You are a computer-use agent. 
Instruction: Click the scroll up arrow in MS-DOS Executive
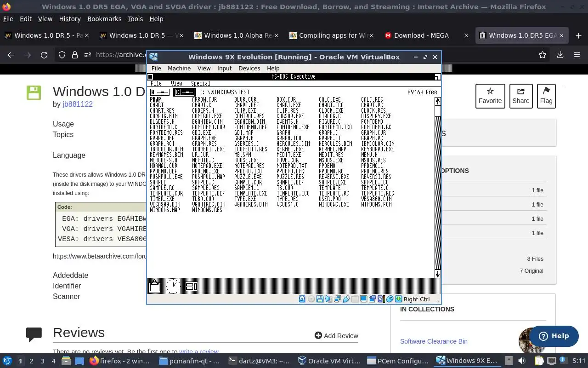tap(438, 101)
